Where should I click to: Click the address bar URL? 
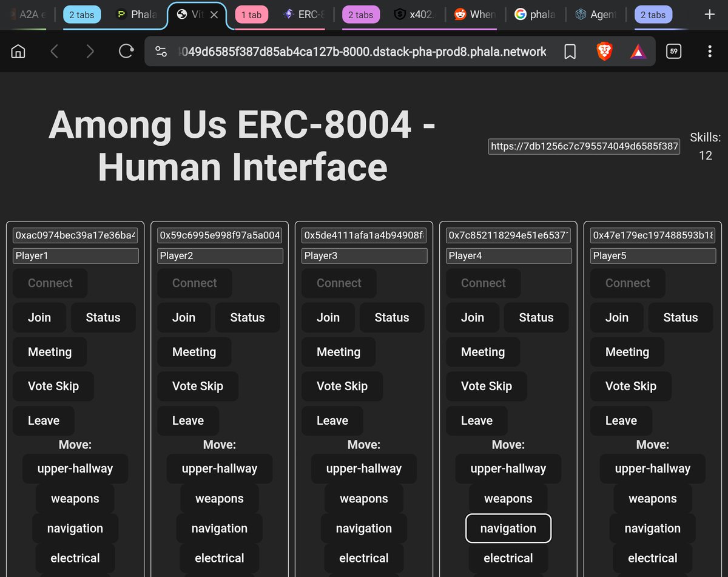[x=363, y=52]
